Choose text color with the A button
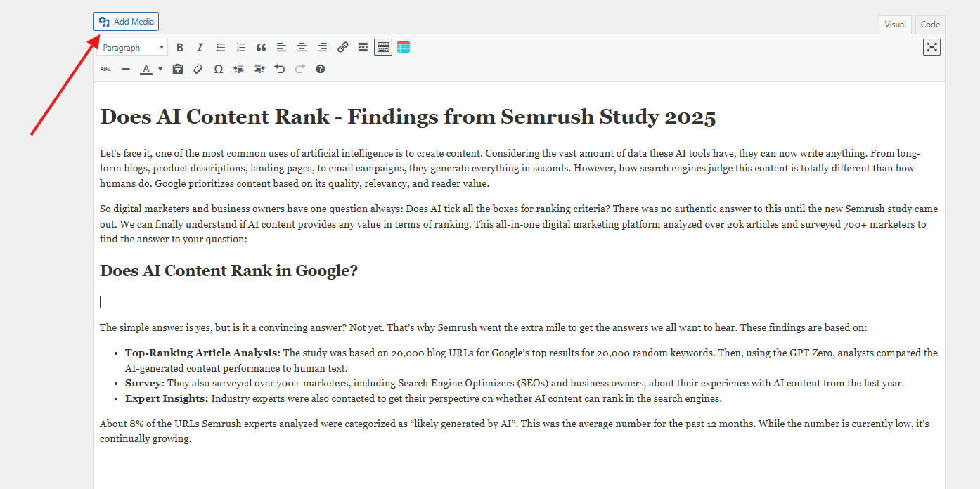 146,69
